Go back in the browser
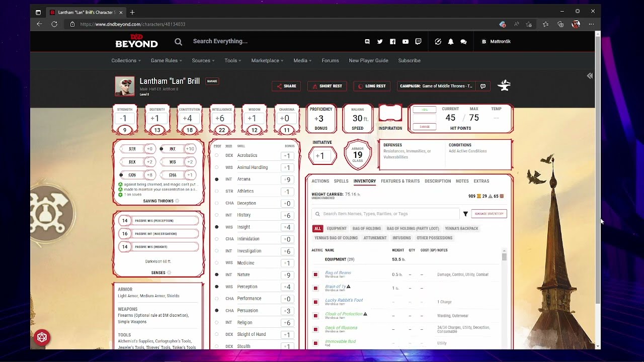This screenshot has width=644, height=362. (x=40, y=24)
